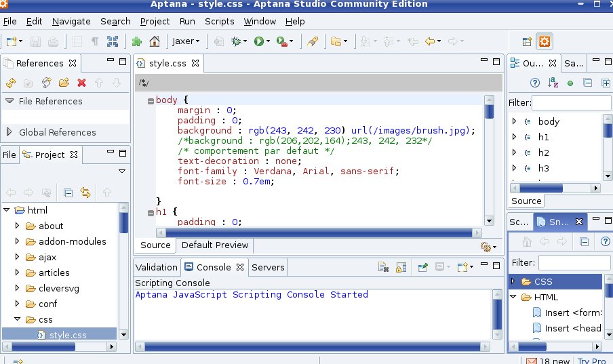Click the Outline Collapse All icon
Viewport: 613px width, 364px height.
[588, 83]
